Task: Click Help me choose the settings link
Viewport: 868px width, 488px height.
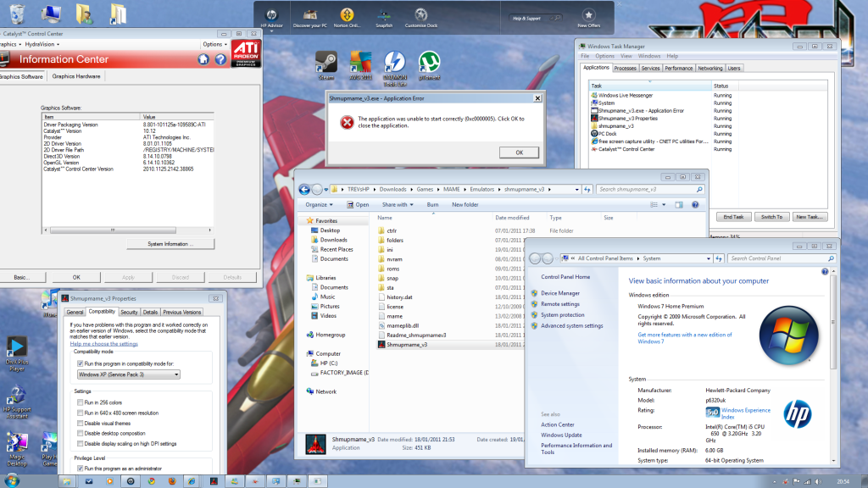Action: [104, 344]
